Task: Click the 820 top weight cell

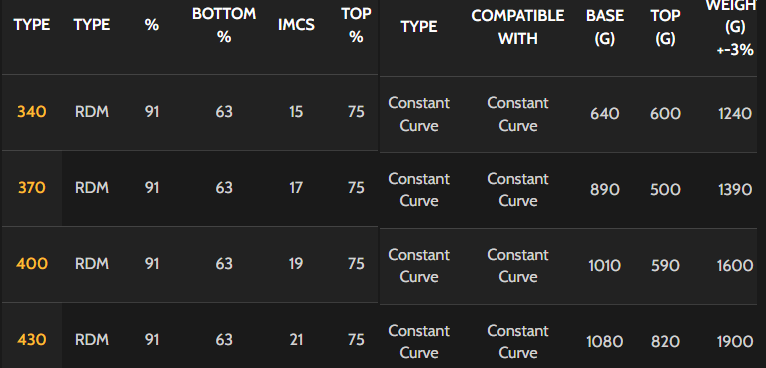Action: pos(665,342)
